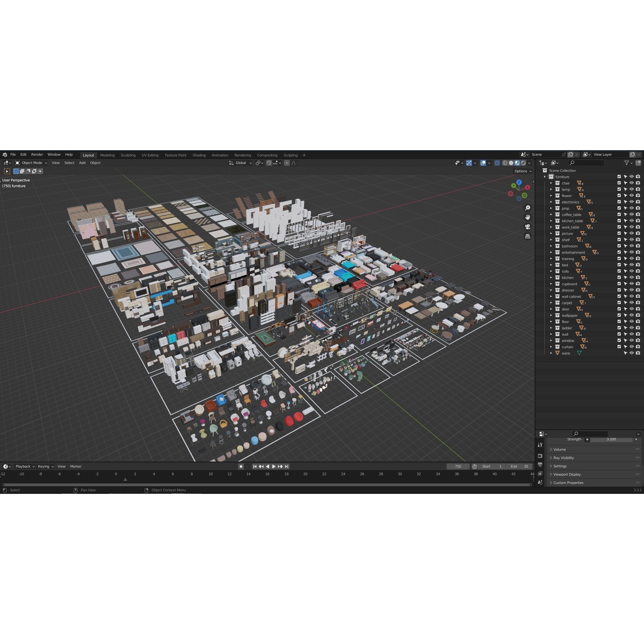Switch orthographic/perspective grid icon
The image size is (644, 644).
click(527, 236)
